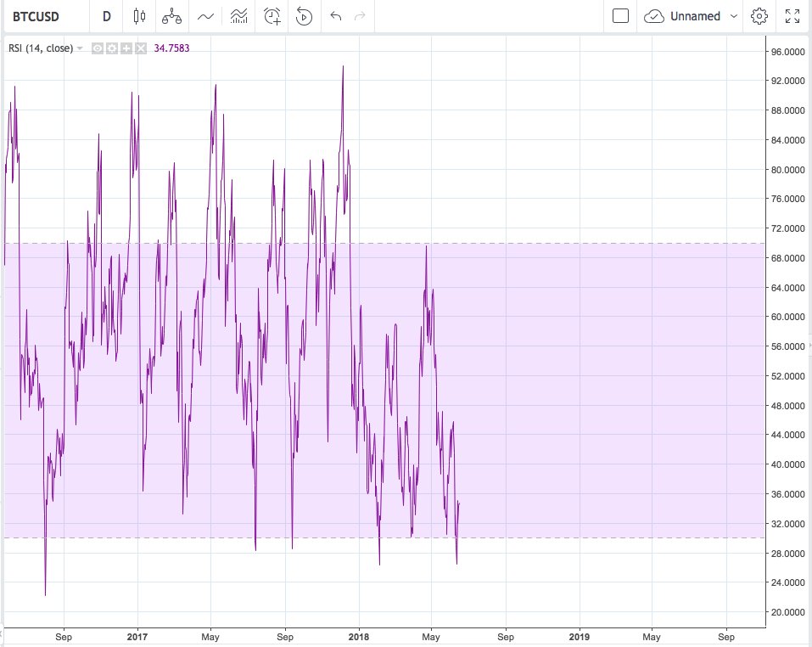Click the 52.0000 scale label

pyautogui.click(x=787, y=376)
